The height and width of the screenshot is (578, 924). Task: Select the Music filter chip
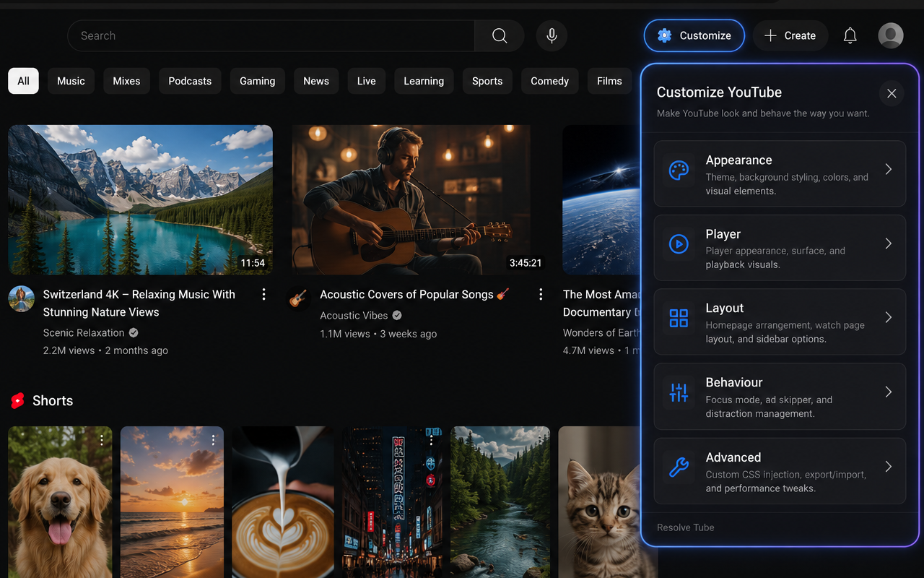coord(71,81)
